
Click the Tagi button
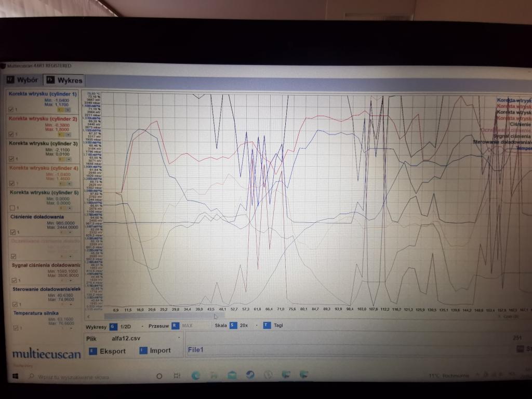click(272, 325)
